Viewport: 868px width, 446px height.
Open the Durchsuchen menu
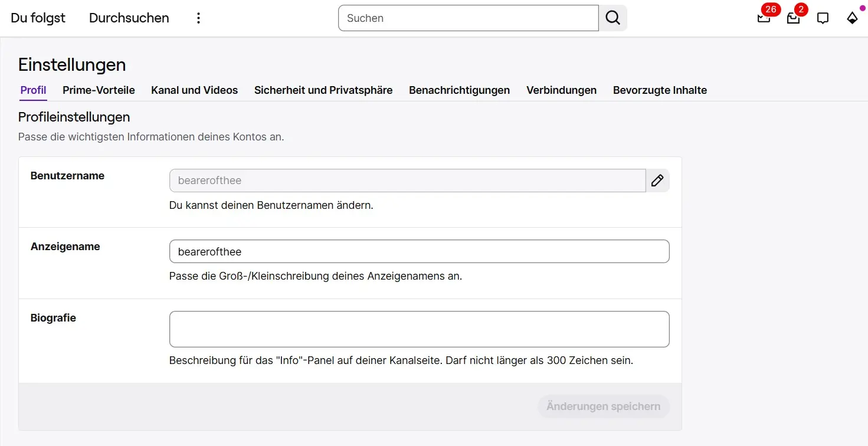pos(129,18)
